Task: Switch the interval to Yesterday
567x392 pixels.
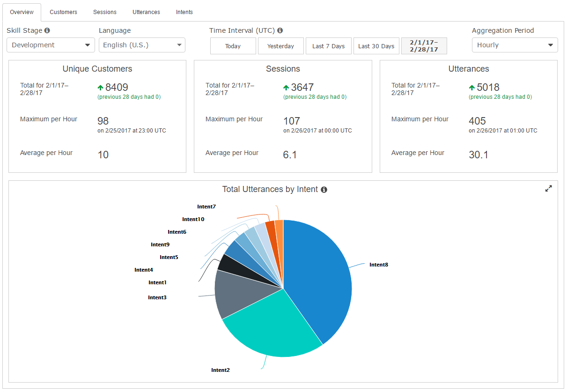Action: pyautogui.click(x=280, y=45)
